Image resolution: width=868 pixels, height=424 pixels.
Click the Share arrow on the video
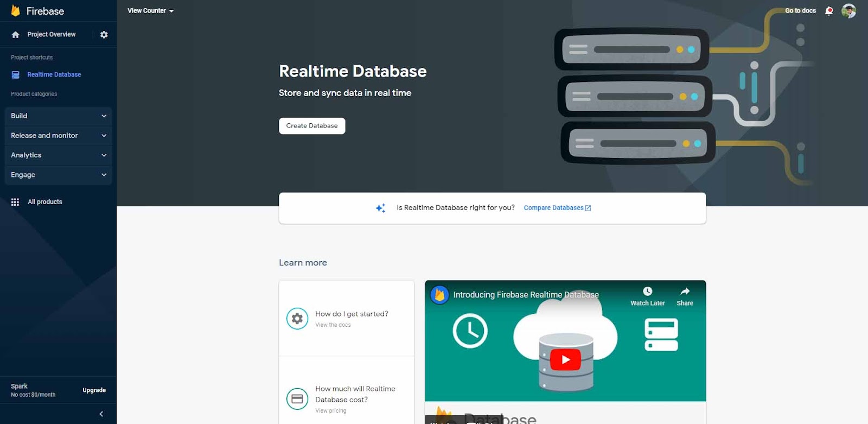[685, 292]
